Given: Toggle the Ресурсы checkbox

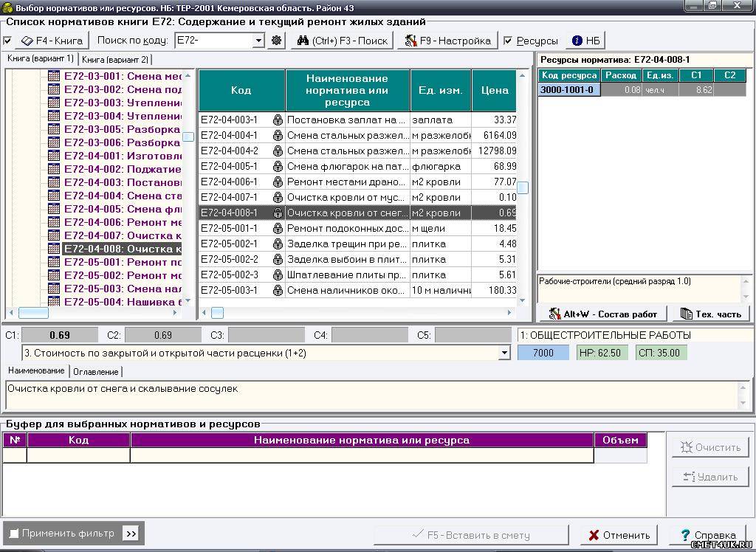Looking at the screenshot, I should (x=508, y=41).
